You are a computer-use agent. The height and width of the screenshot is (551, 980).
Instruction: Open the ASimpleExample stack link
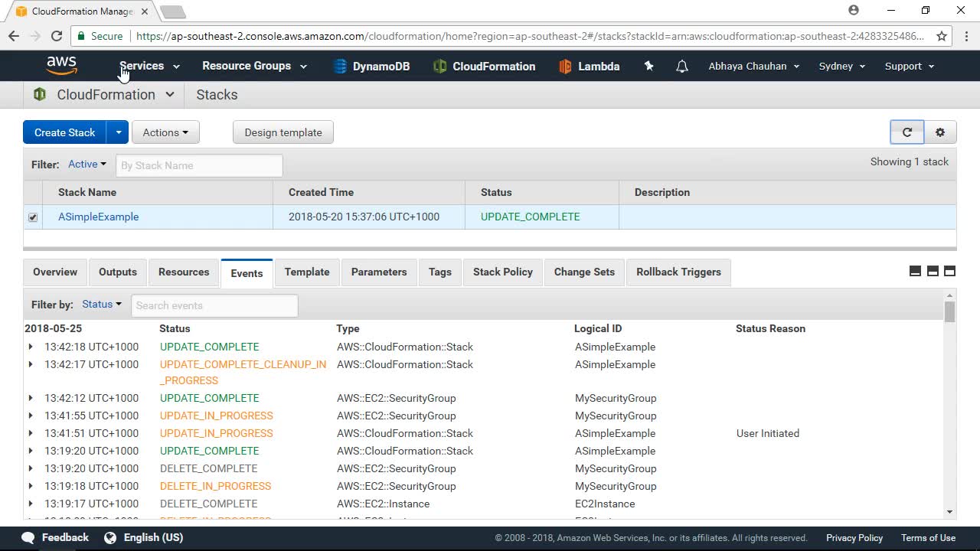point(99,217)
